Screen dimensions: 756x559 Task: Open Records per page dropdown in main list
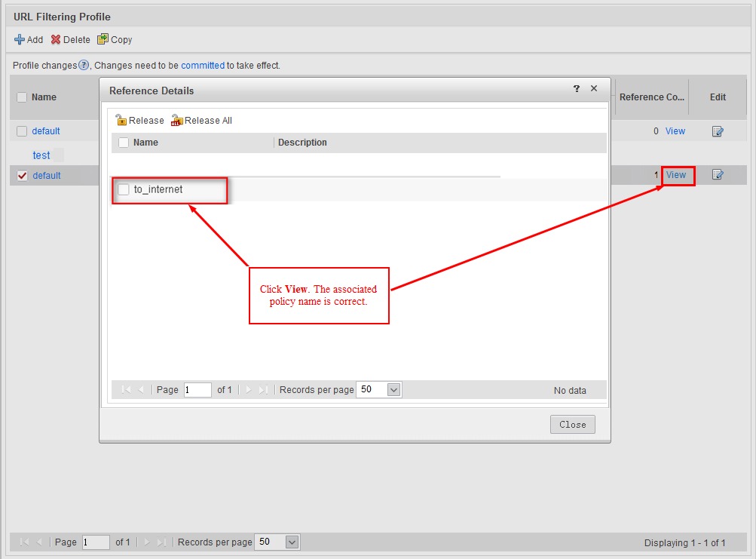tap(292, 542)
